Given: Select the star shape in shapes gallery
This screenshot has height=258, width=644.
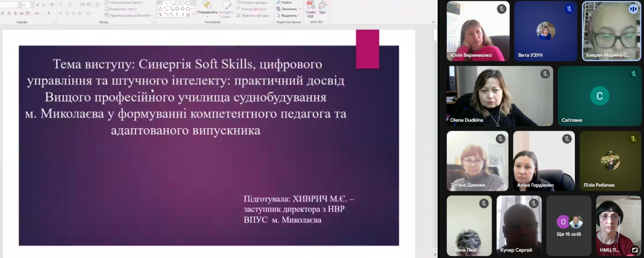Looking at the screenshot, I should 188,14.
